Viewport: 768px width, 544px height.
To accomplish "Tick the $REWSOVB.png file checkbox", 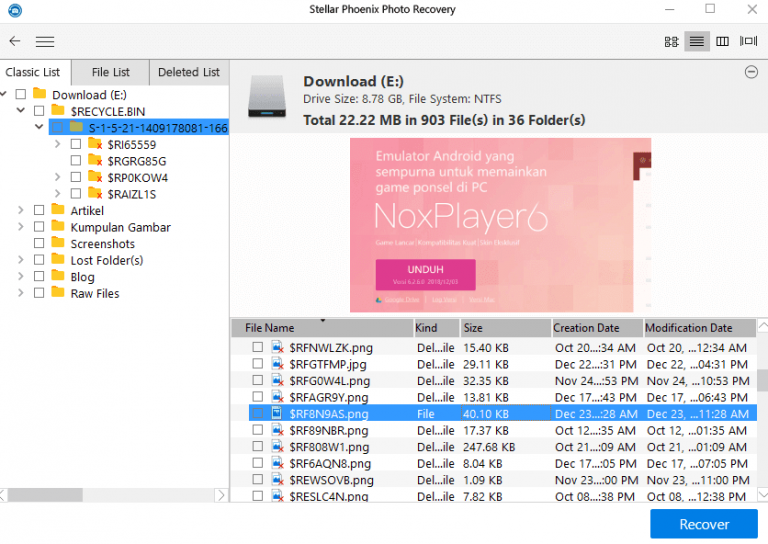I will pos(257,479).
